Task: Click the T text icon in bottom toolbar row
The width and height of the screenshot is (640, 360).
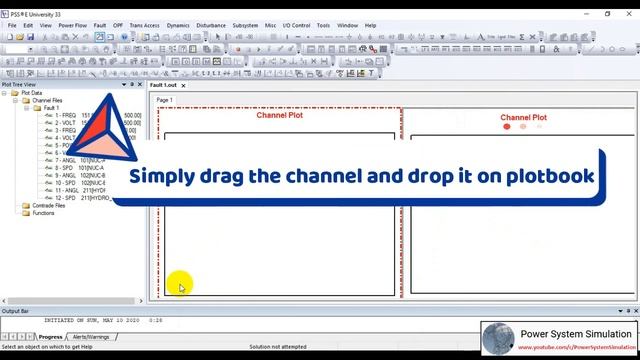Action: [x=371, y=73]
